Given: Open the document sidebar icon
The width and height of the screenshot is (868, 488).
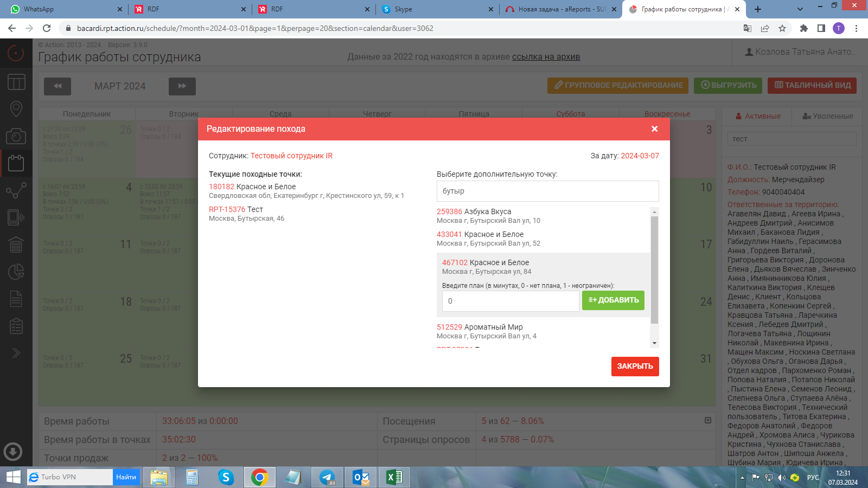Looking at the screenshot, I should (x=16, y=299).
